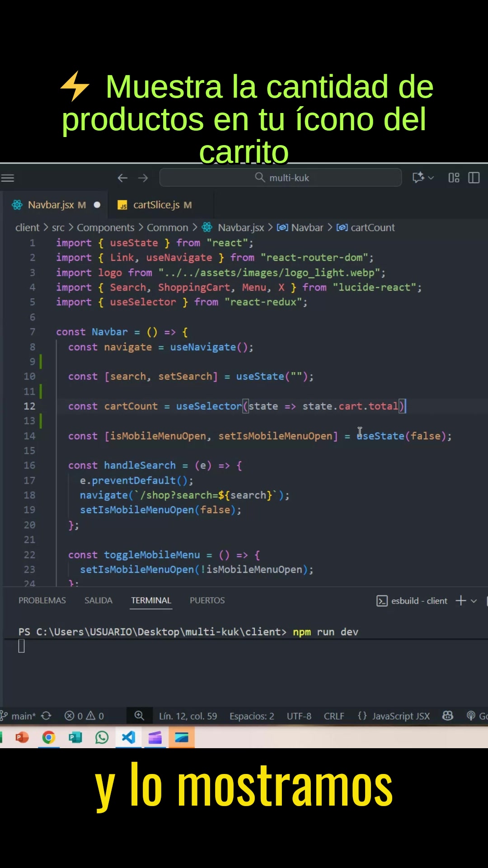This screenshot has width=488, height=868.
Task: Expand the new terminal profile dropdown
Action: 474,601
